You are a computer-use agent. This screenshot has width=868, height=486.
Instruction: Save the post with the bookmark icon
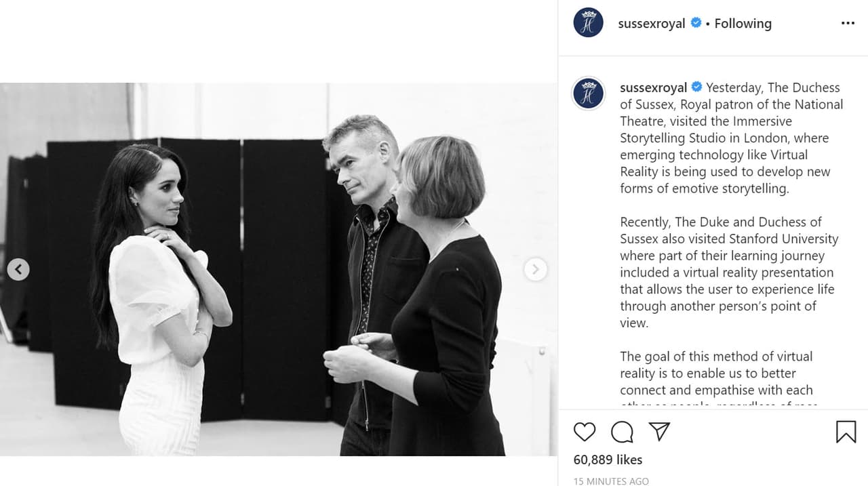[846, 432]
